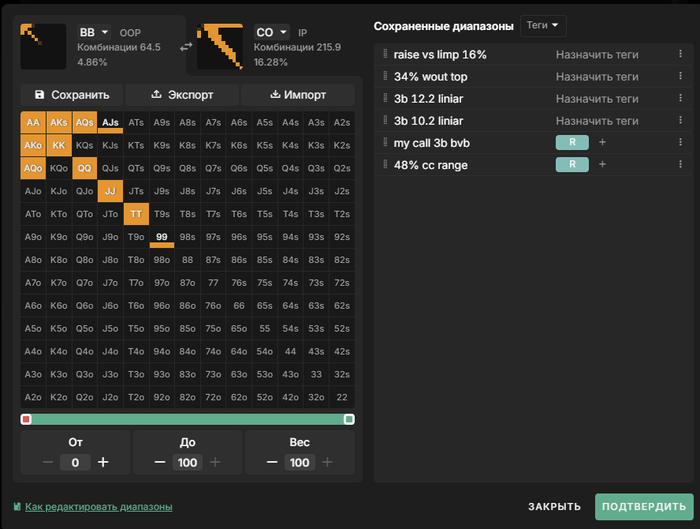Toggle the 99 hand cell

(x=162, y=237)
